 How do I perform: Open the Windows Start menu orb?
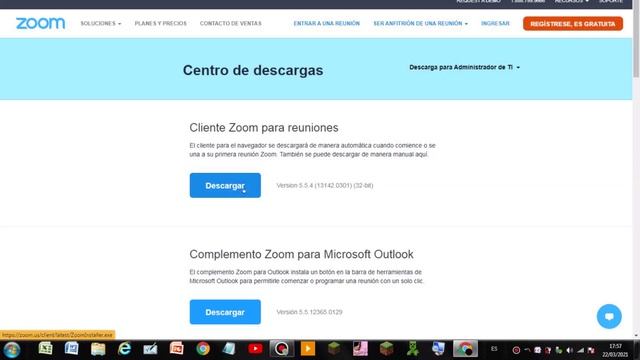pos(11,349)
